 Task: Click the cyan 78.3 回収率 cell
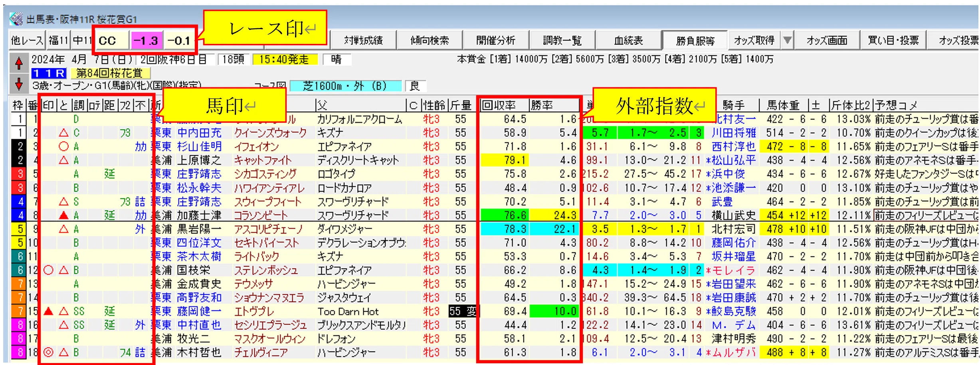pos(505,229)
